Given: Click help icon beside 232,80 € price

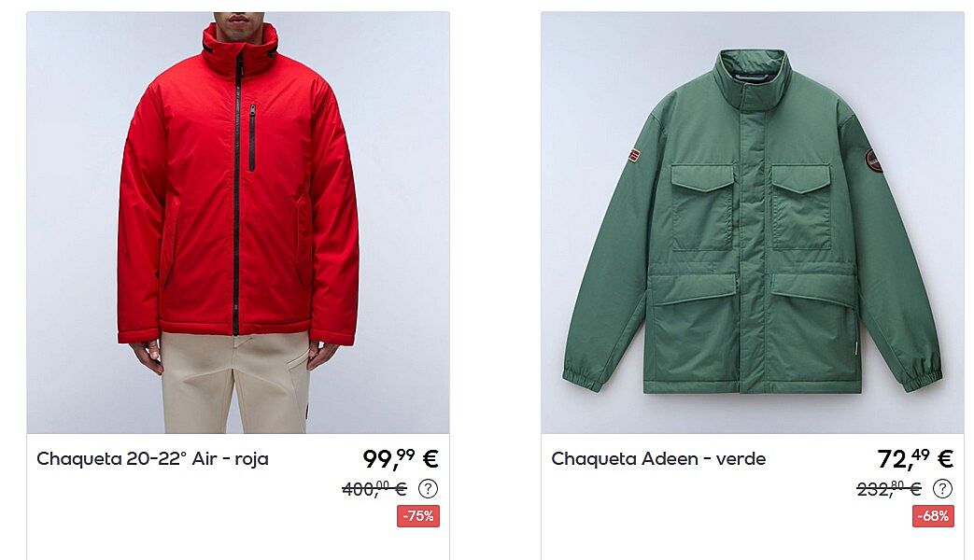Looking at the screenshot, I should (942, 489).
